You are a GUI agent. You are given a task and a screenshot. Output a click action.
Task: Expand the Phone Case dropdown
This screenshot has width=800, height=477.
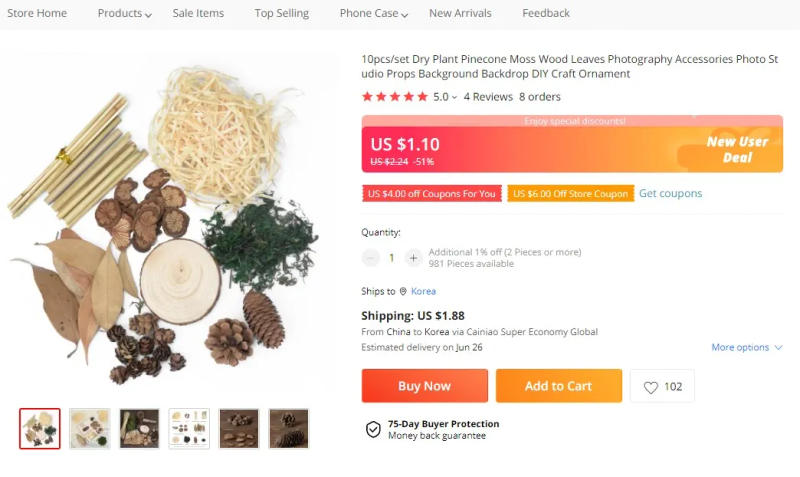[x=404, y=15]
